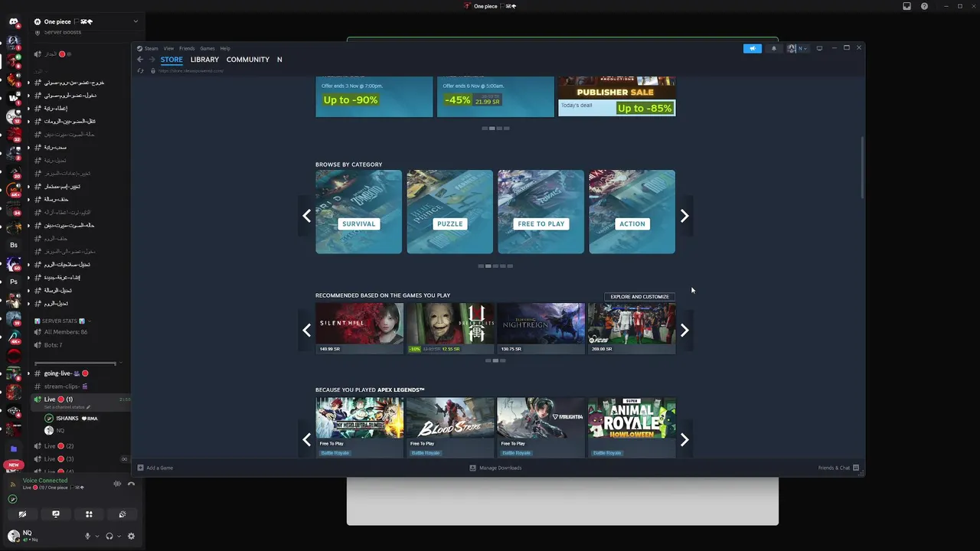Show previous Apex Legends related games

306,440
